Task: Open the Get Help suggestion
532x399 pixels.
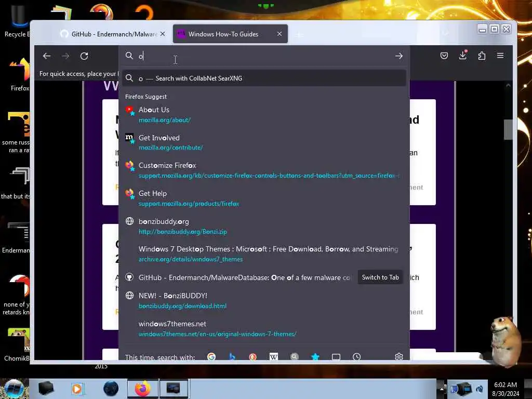Action: pyautogui.click(x=264, y=198)
